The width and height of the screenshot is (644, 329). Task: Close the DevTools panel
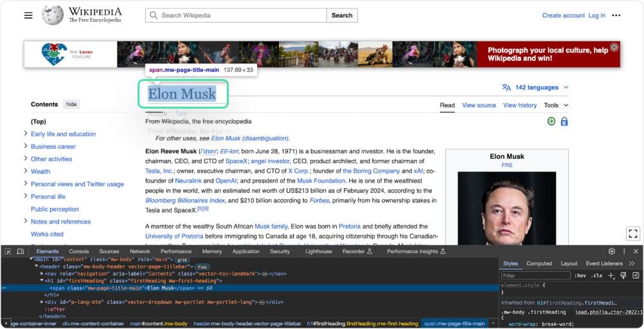636,251
